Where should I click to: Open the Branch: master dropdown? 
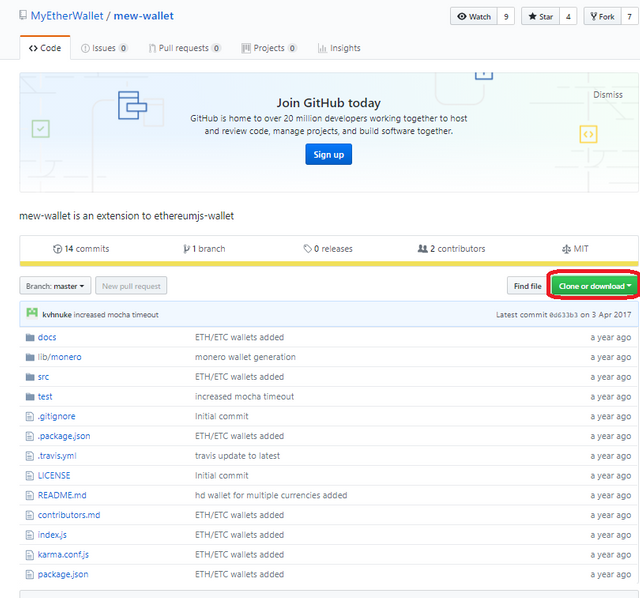click(x=55, y=286)
